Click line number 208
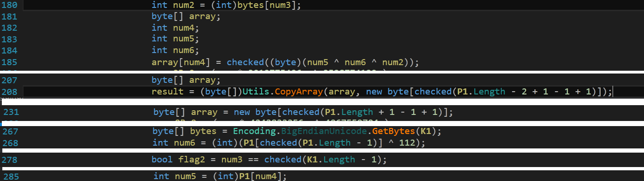The width and height of the screenshot is (644, 181). coord(10,92)
